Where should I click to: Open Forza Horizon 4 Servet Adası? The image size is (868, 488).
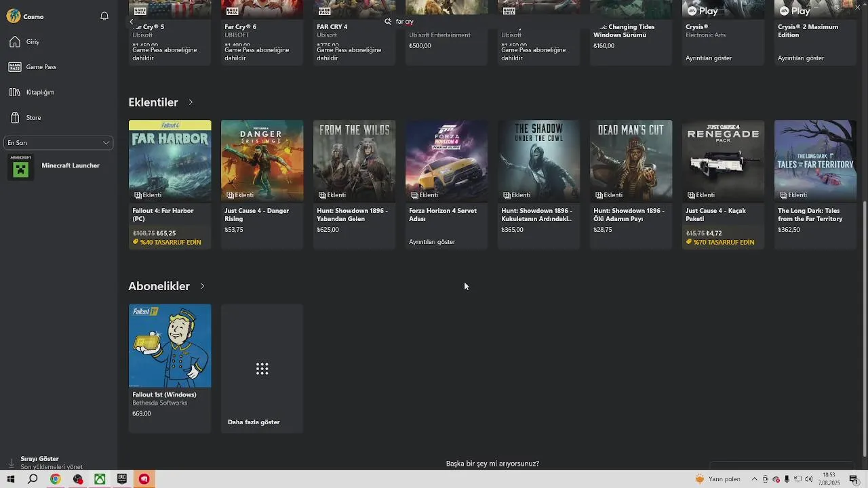coord(447,184)
